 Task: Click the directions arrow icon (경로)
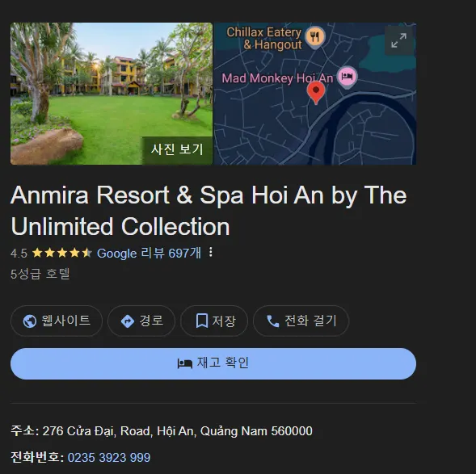tap(128, 321)
